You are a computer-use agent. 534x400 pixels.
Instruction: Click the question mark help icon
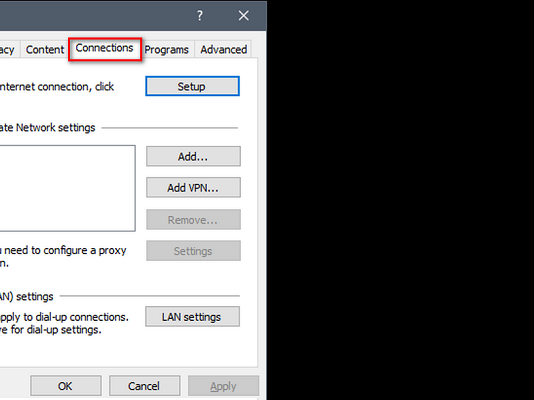pyautogui.click(x=200, y=16)
